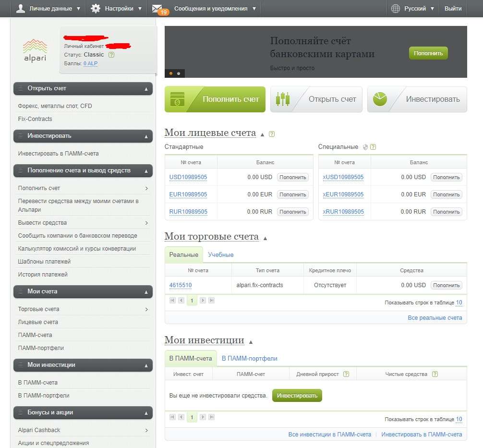Click Пополнить for USD10989505 account
The width and height of the screenshot is (483, 448).
click(x=293, y=177)
